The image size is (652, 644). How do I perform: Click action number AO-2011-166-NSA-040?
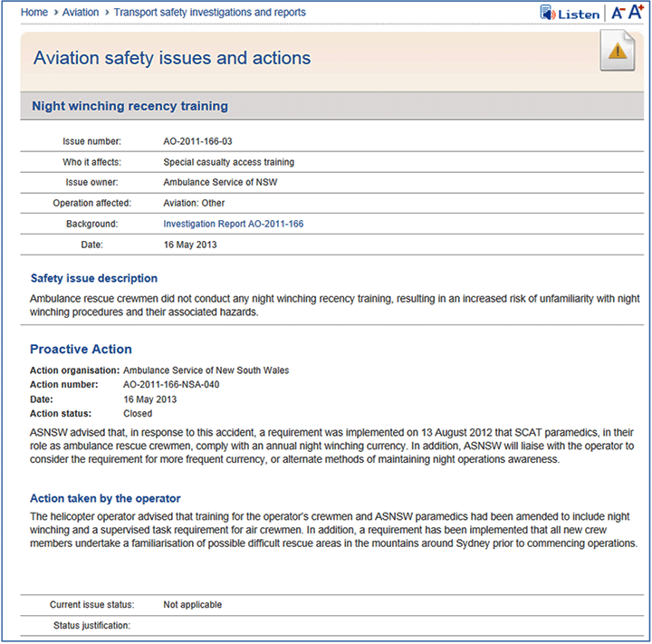pos(171,384)
